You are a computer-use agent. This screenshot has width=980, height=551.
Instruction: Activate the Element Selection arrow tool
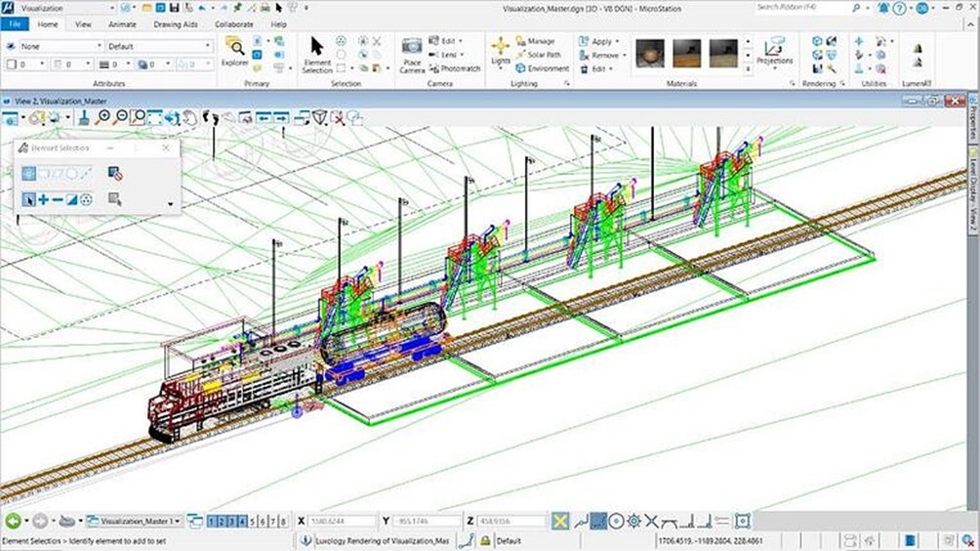[317, 53]
